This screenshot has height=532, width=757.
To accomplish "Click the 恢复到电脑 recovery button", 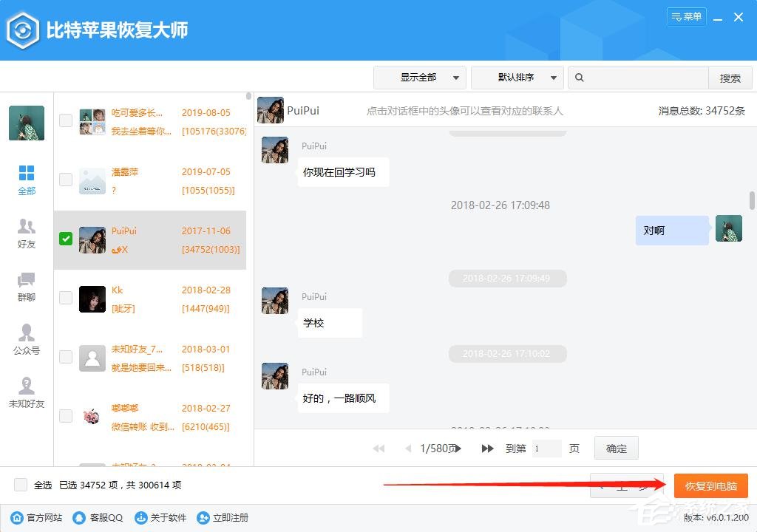I will click(710, 485).
